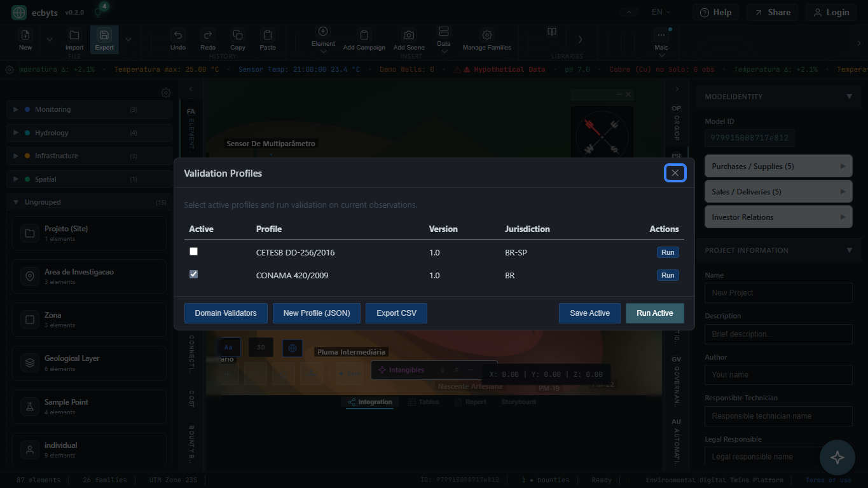
Task: Click the Element plus-circle icon
Action: (x=323, y=31)
